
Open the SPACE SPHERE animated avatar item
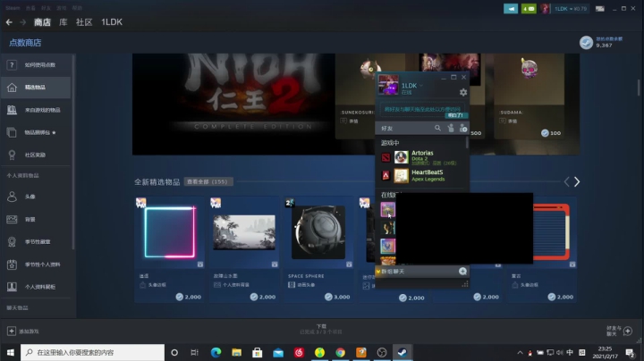tap(318, 249)
